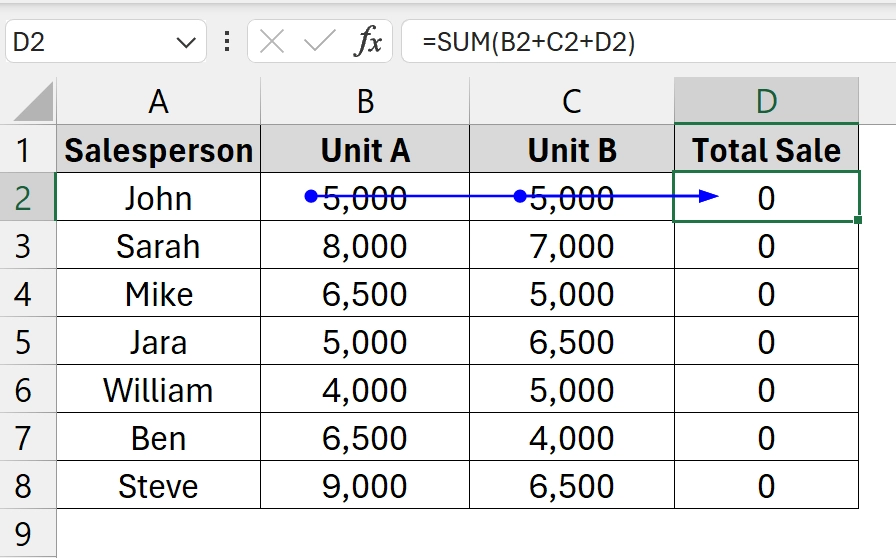
Task: Click Jara's Unit A value 5,000
Action: 365,341
